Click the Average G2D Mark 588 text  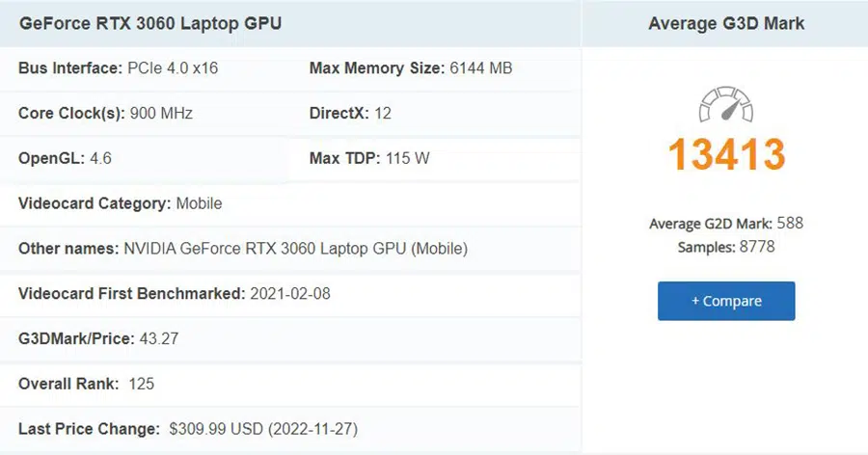coord(726,223)
